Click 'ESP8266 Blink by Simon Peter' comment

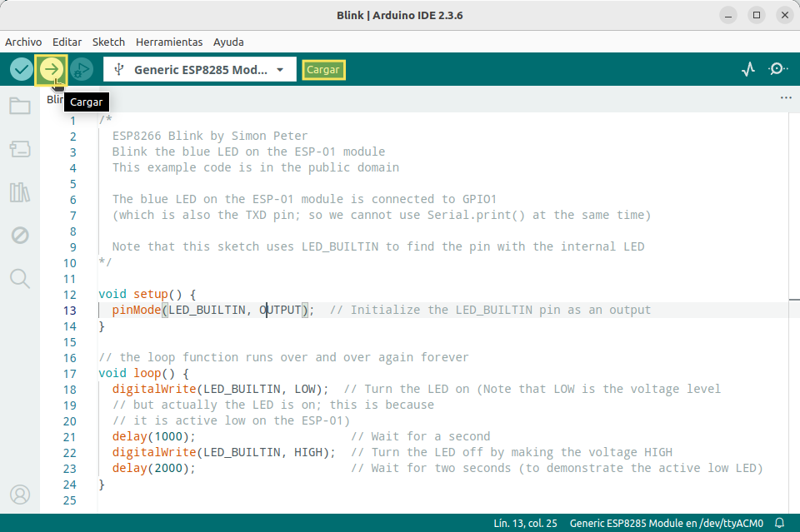[x=210, y=136]
